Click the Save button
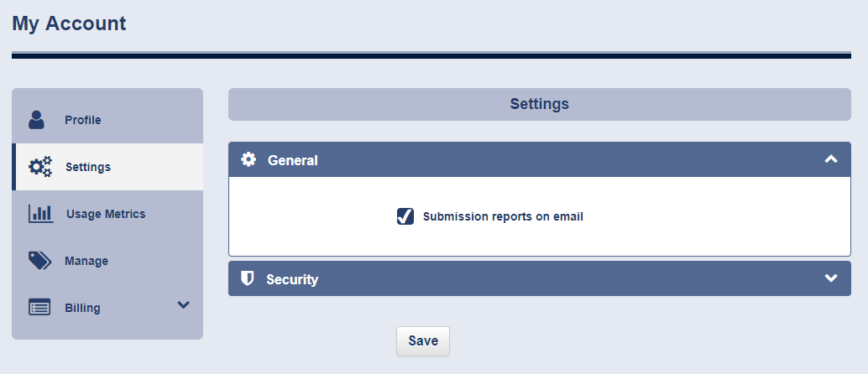The height and width of the screenshot is (374, 868). point(423,340)
